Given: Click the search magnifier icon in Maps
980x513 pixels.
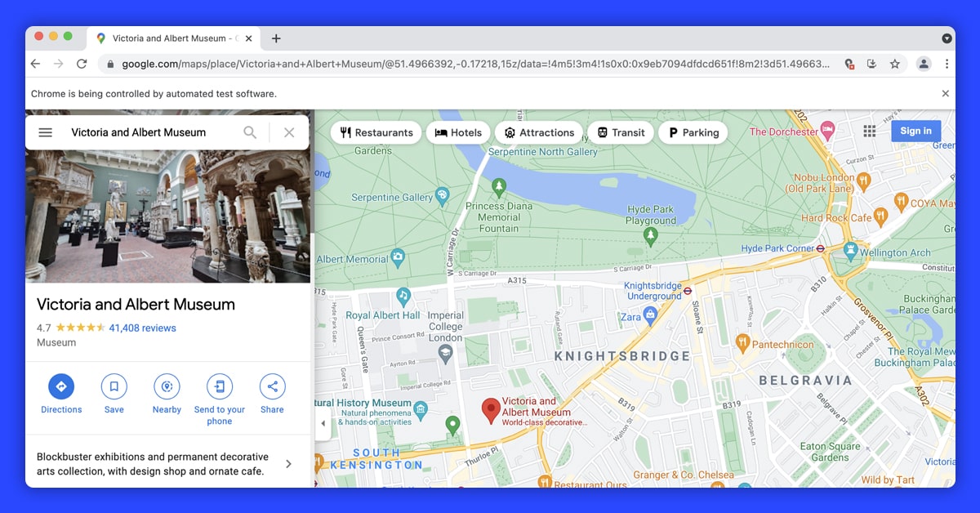Looking at the screenshot, I should (250, 132).
